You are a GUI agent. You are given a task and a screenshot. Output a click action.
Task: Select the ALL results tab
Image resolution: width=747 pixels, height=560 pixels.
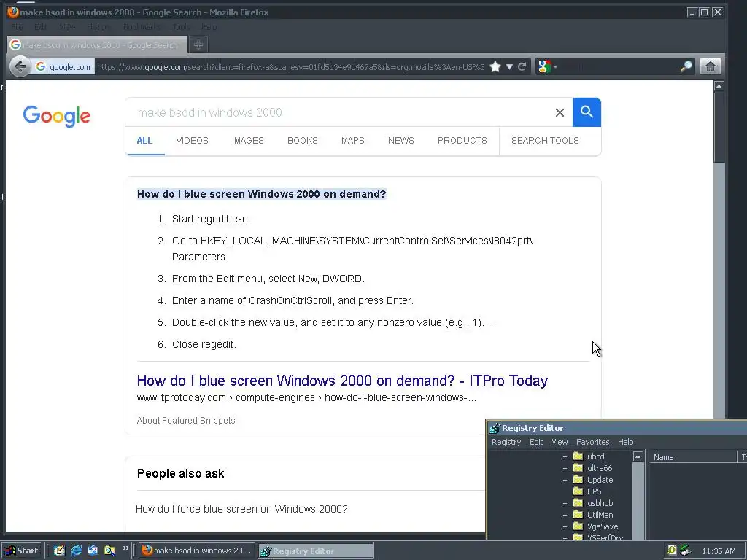145,141
